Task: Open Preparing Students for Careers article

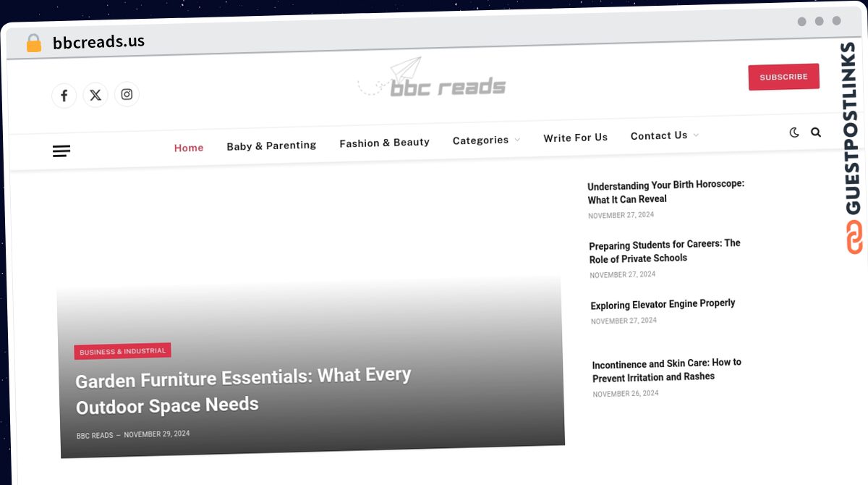Action: pyautogui.click(x=665, y=251)
